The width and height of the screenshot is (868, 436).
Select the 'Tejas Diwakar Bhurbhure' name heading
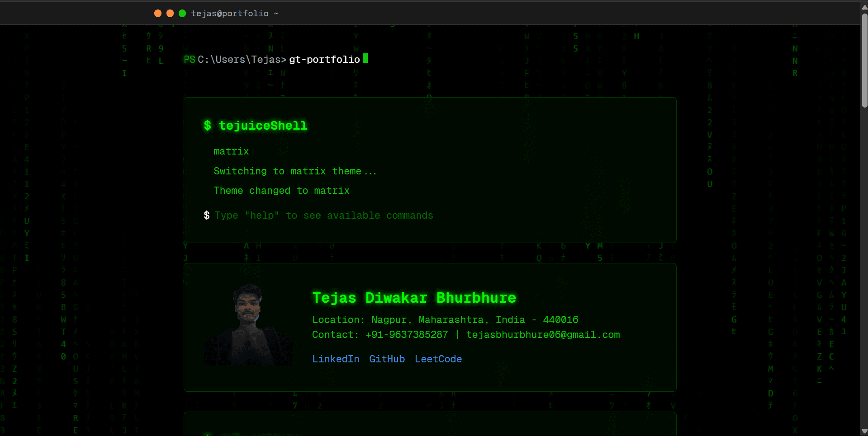tap(414, 298)
